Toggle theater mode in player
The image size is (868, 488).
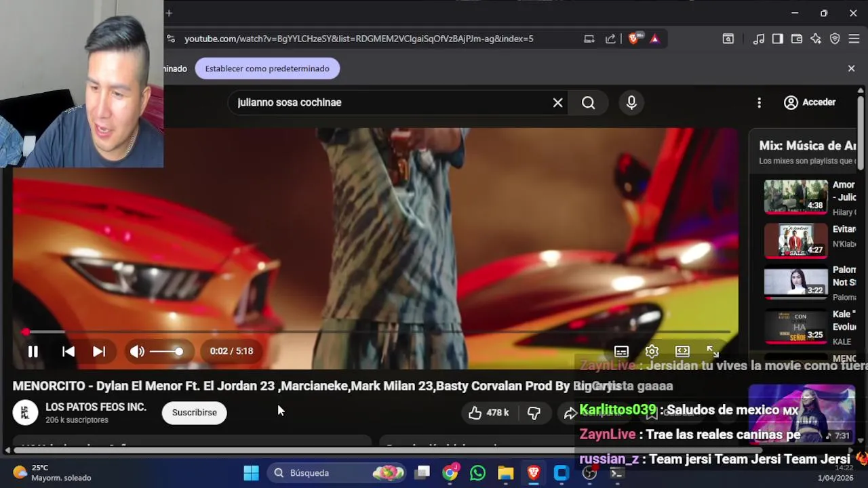click(682, 351)
